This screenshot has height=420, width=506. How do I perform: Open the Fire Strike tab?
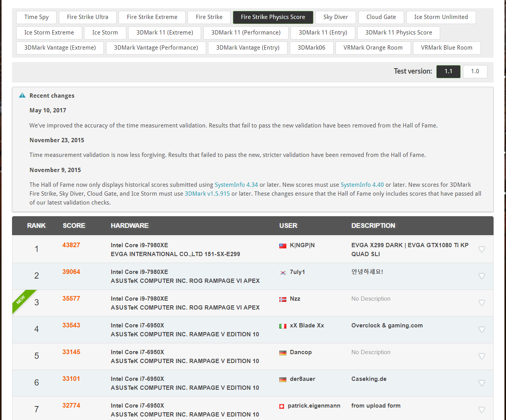(x=209, y=17)
